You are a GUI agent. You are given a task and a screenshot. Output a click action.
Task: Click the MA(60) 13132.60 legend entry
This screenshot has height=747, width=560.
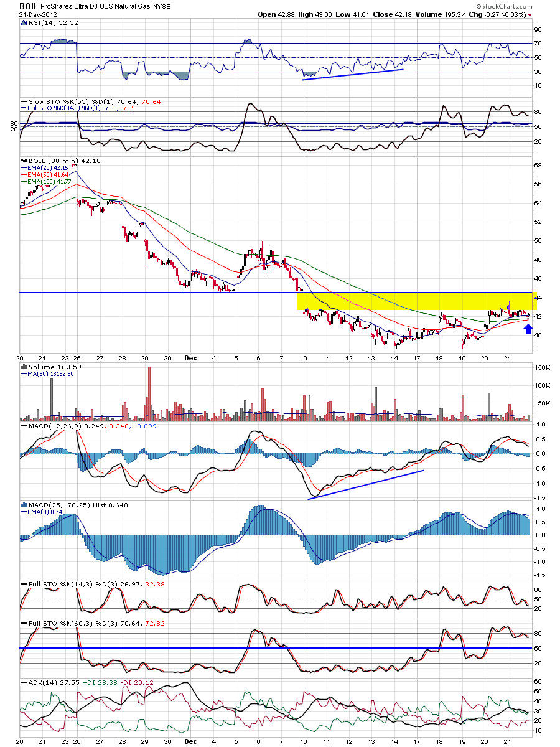click(49, 374)
